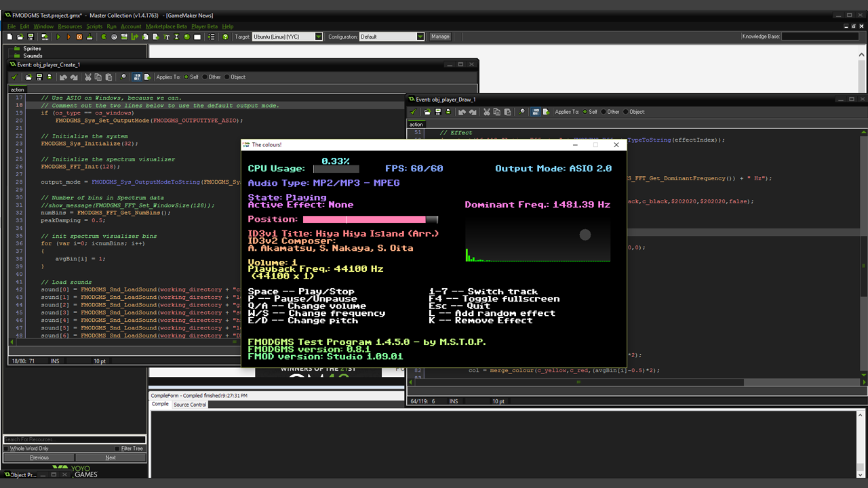Click the create sprite Pac-Man icon in main toolbar
The image size is (868, 488).
pos(103,37)
